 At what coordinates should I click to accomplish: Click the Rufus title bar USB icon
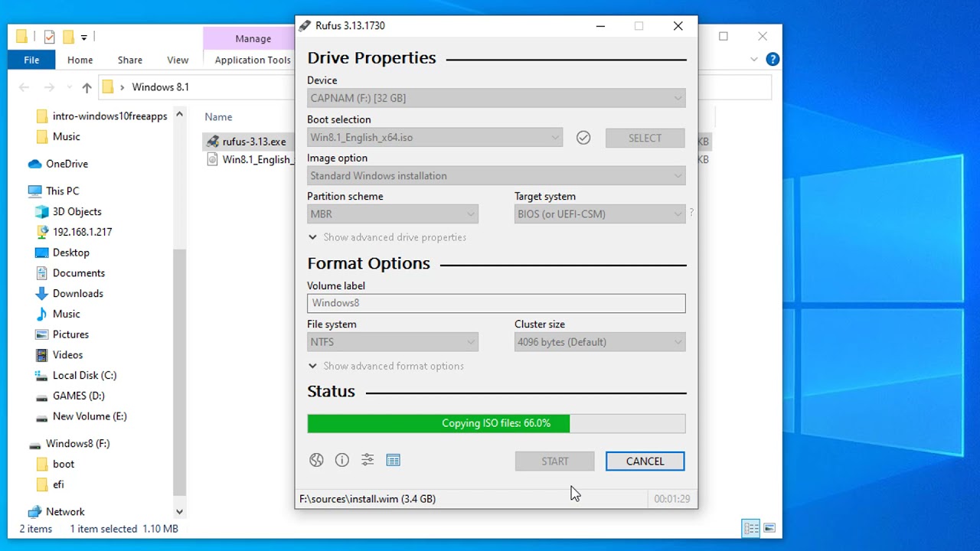tap(305, 25)
